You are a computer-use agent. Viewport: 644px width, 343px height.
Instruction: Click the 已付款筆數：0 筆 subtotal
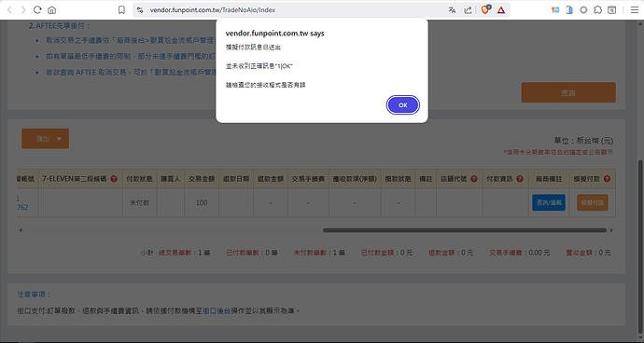point(252,253)
